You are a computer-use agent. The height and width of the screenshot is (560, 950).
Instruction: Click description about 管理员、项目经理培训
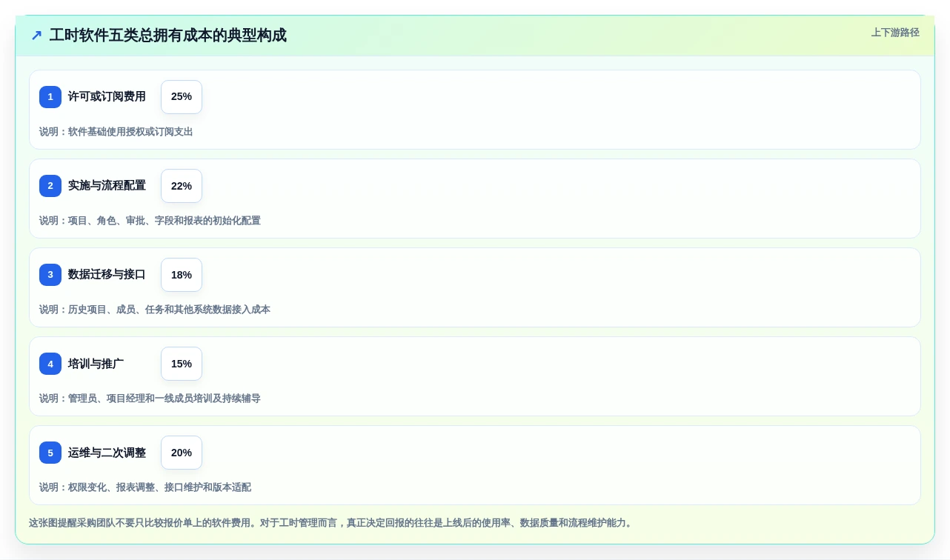coord(150,399)
